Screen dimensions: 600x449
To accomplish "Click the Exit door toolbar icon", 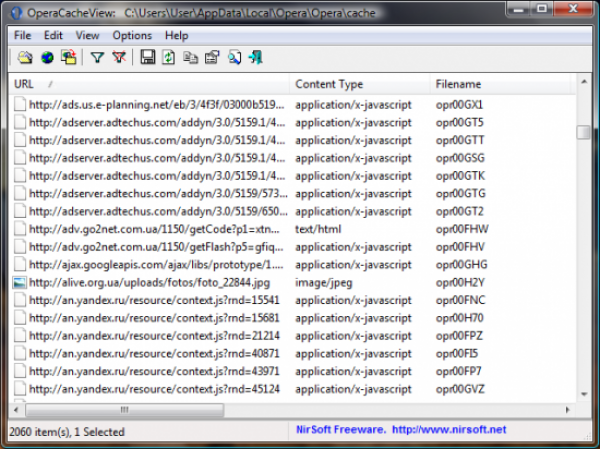I will coord(255,57).
